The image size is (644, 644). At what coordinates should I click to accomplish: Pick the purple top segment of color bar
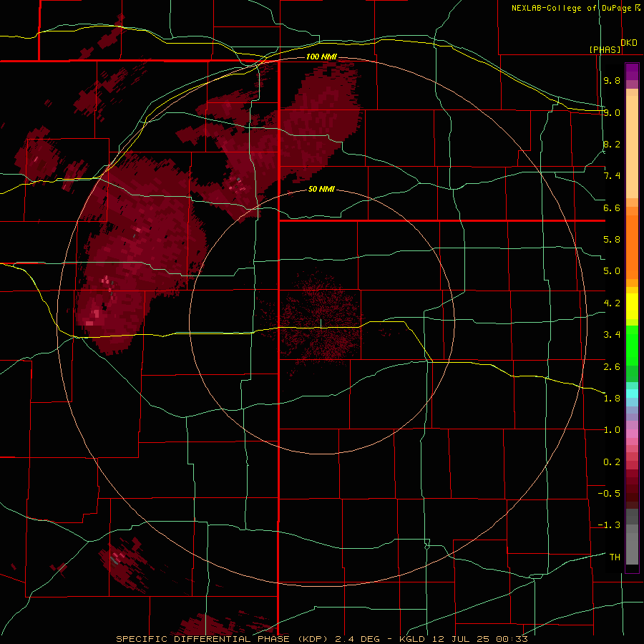pos(632,72)
